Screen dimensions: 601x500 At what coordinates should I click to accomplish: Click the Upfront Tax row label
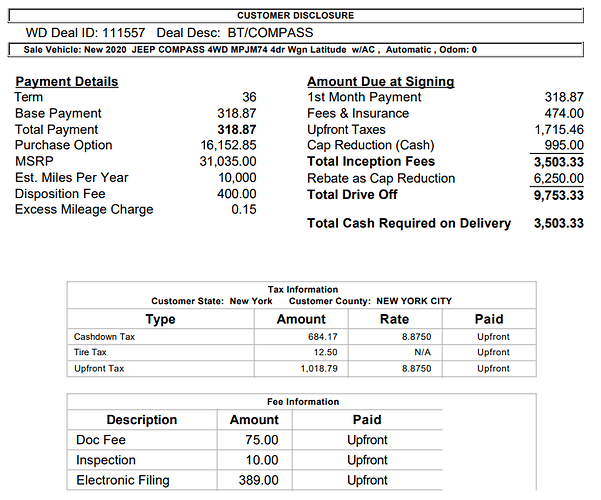pyautogui.click(x=99, y=368)
